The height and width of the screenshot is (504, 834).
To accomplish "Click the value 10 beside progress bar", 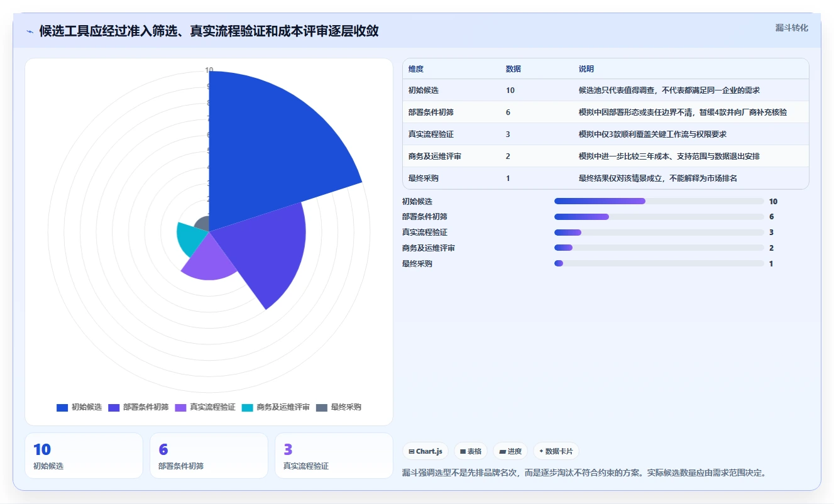I will pyautogui.click(x=773, y=201).
